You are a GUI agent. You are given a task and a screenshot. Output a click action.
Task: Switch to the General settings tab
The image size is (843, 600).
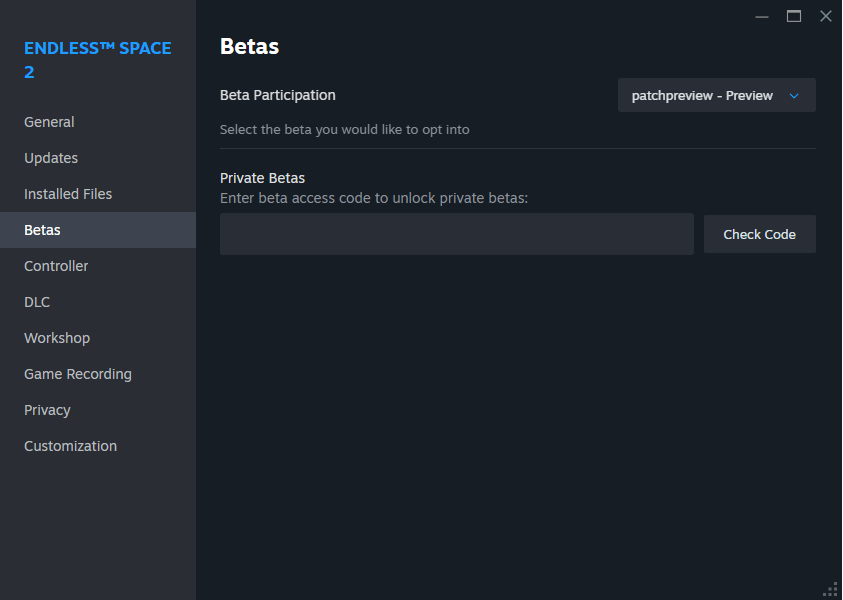pos(49,121)
